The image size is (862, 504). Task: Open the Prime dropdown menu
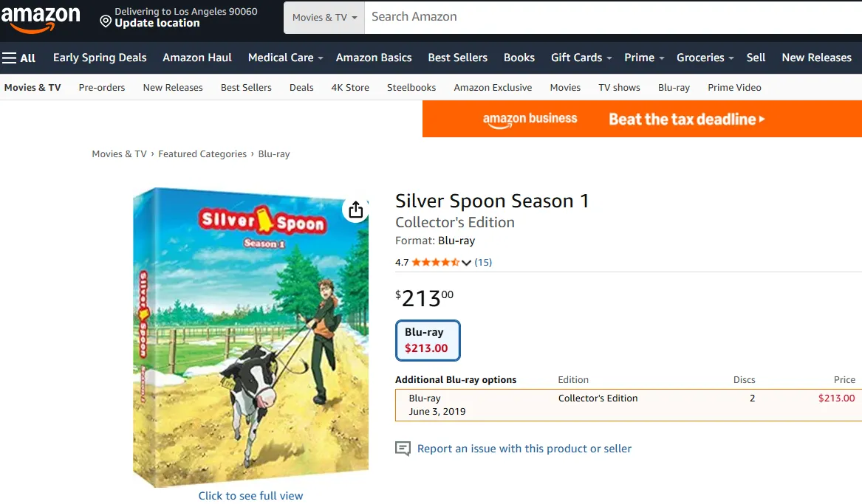[644, 58]
